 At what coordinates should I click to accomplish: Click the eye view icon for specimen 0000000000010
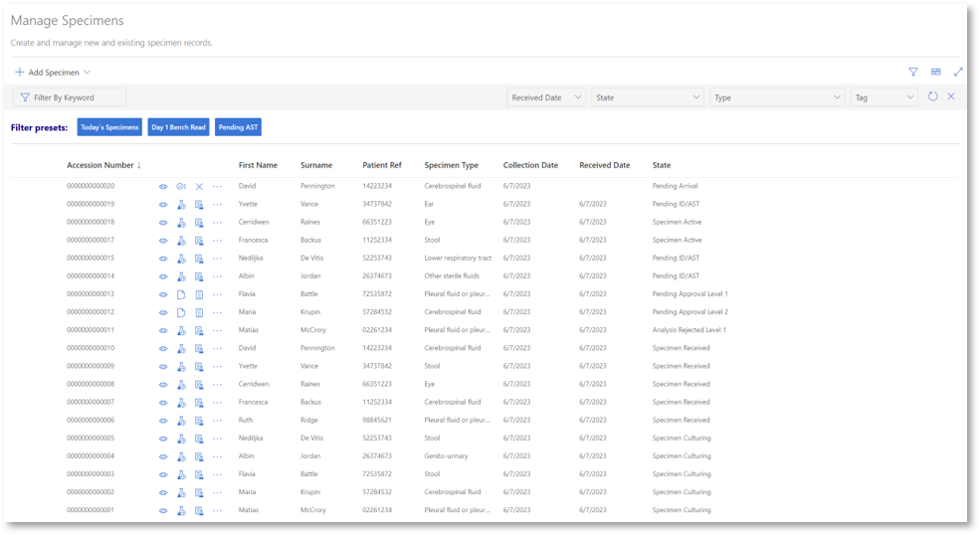(x=163, y=348)
